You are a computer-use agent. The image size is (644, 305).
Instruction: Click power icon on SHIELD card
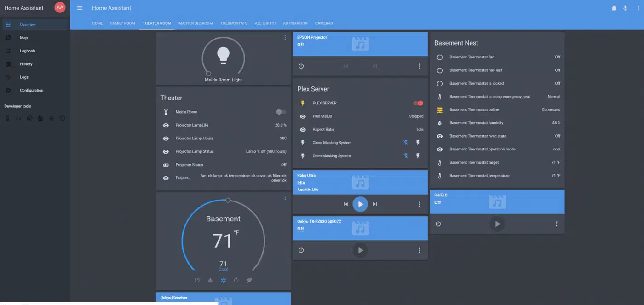[x=438, y=224]
